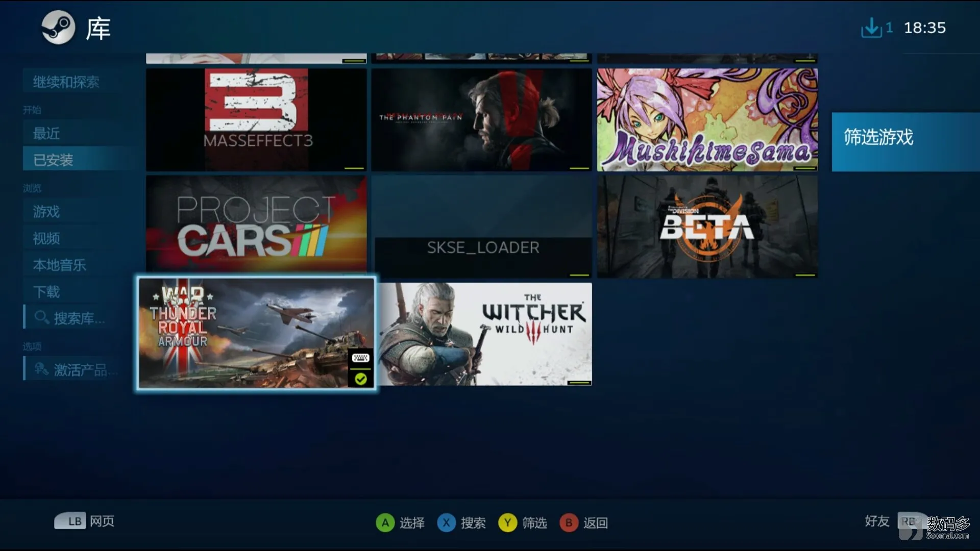Open the SKSE_LOADER tile
This screenshot has width=980, height=551.
pos(481,227)
